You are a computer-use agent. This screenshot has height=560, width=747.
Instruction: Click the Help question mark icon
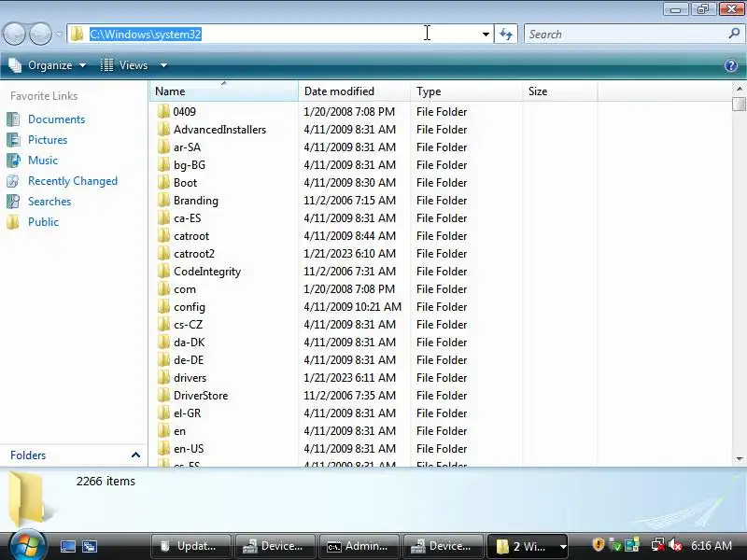coord(731,65)
